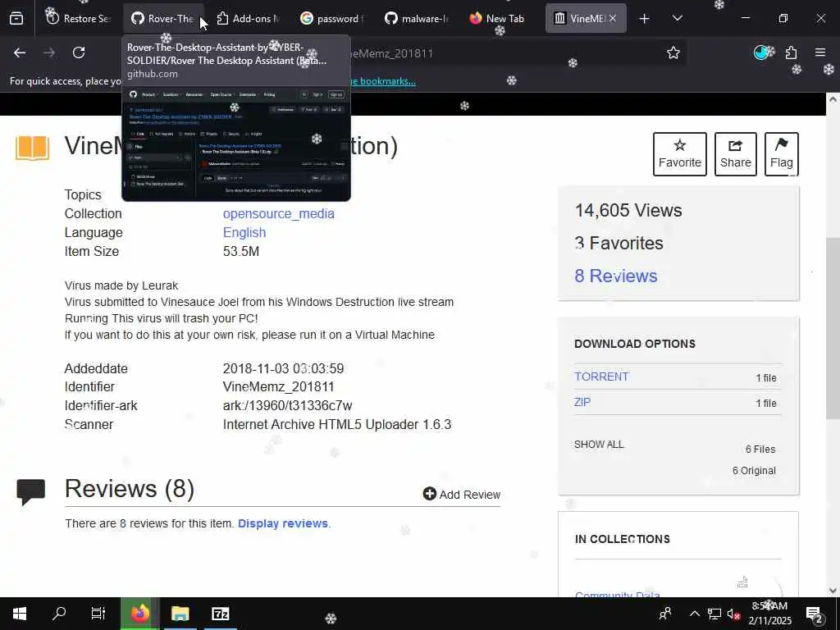Click the page vertical scrollbar
The width and height of the screenshot is (840, 630).
coord(833,328)
